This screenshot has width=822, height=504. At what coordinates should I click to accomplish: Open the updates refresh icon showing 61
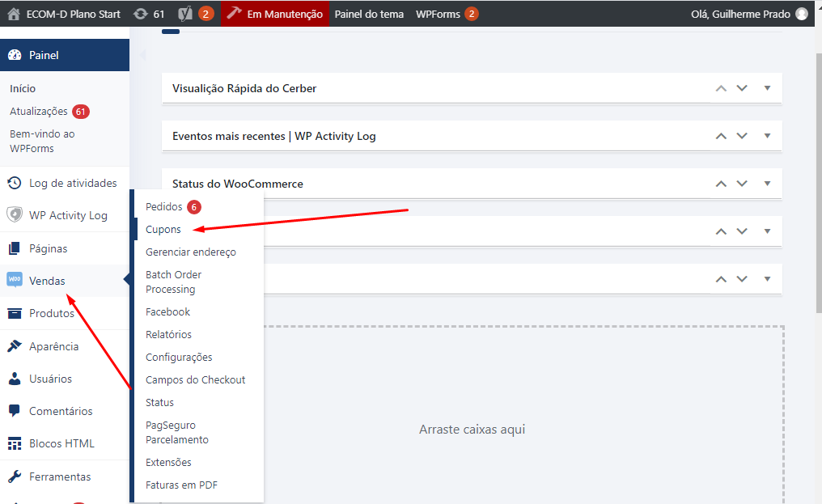pos(141,15)
